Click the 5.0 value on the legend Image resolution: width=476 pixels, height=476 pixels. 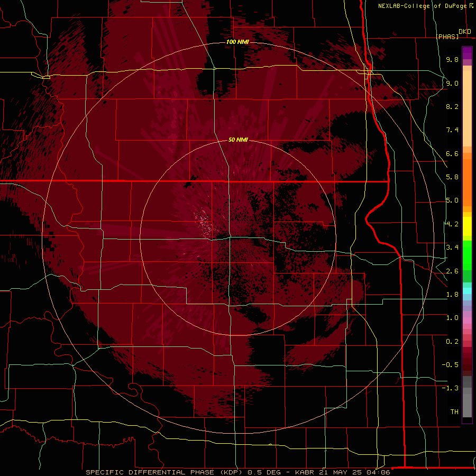452,200
